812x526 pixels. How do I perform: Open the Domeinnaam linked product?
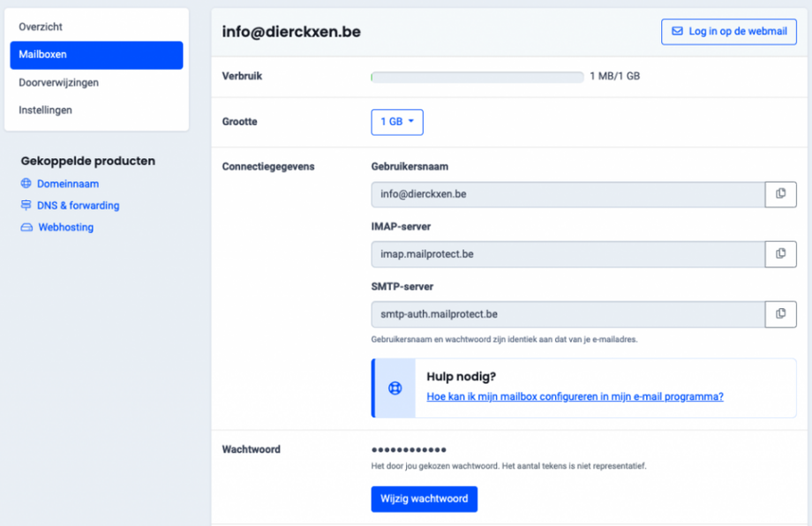pyautogui.click(x=68, y=184)
